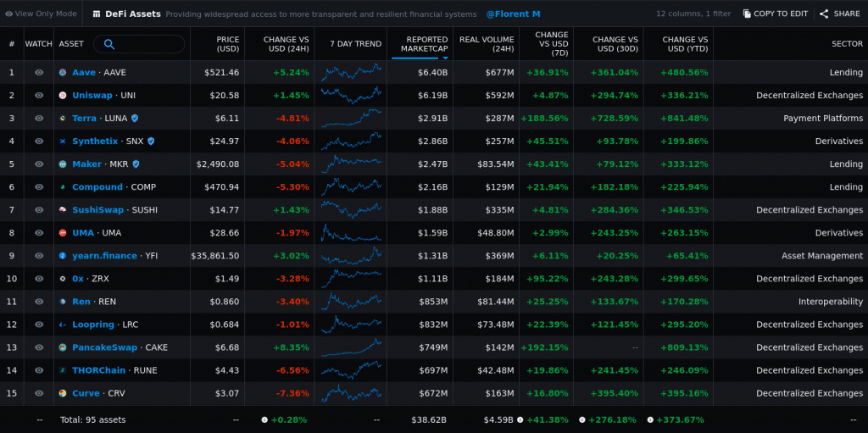Click the Aave coin logo icon
The width and height of the screenshot is (868, 433).
pos(63,73)
